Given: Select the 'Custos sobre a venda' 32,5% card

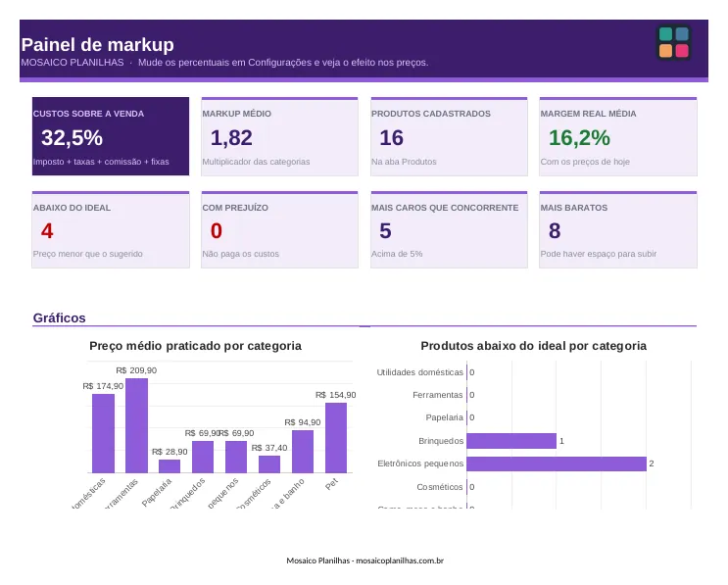Looking at the screenshot, I should tap(111, 136).
